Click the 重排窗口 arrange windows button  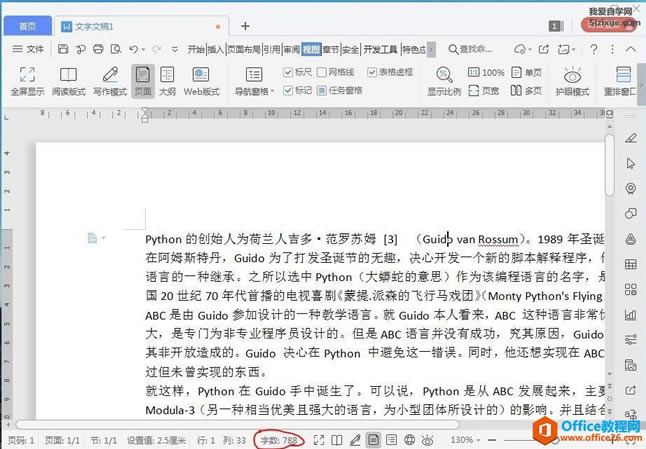[621, 81]
